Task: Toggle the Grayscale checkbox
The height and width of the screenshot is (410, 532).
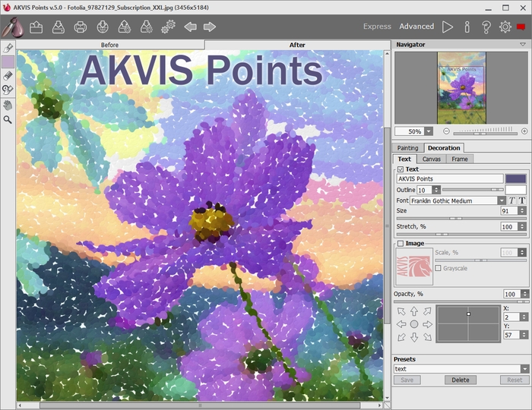Action: pyautogui.click(x=438, y=268)
